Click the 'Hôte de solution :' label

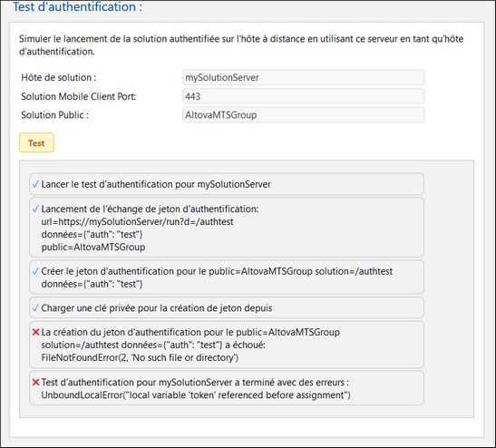pyautogui.click(x=59, y=77)
